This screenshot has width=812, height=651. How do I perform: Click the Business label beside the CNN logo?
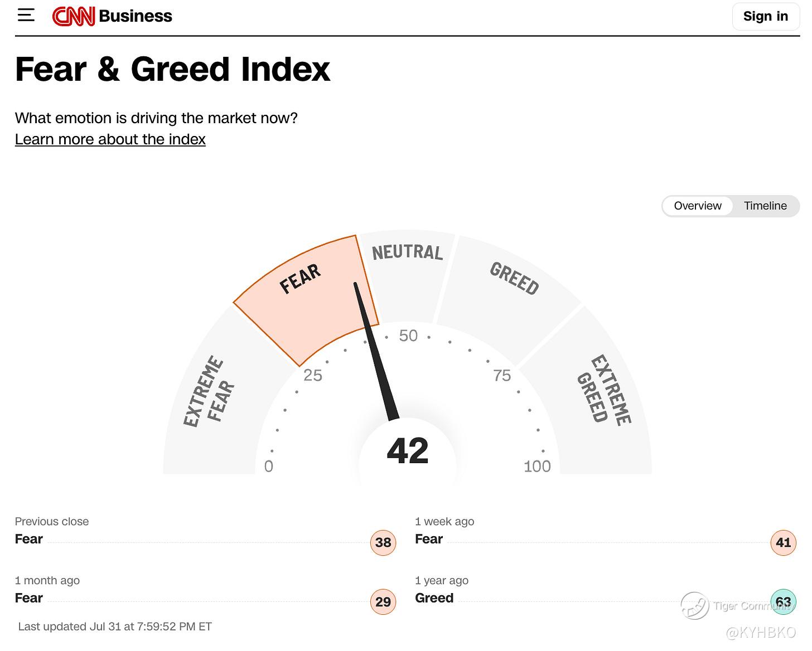point(136,16)
